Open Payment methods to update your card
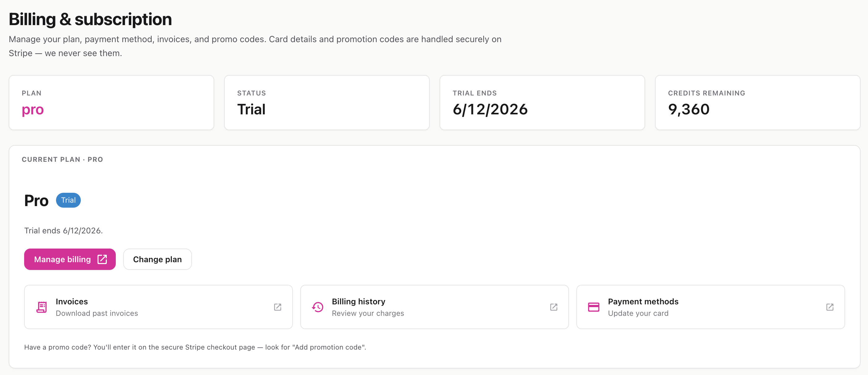The width and height of the screenshot is (868, 375). point(710,307)
